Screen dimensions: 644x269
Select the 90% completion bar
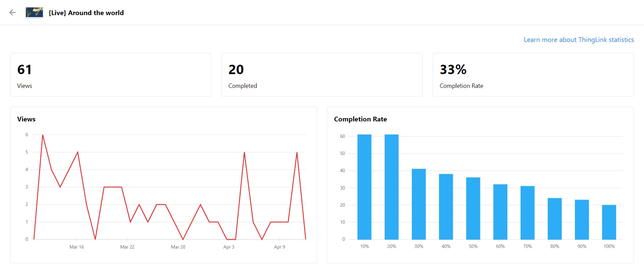pos(582,219)
